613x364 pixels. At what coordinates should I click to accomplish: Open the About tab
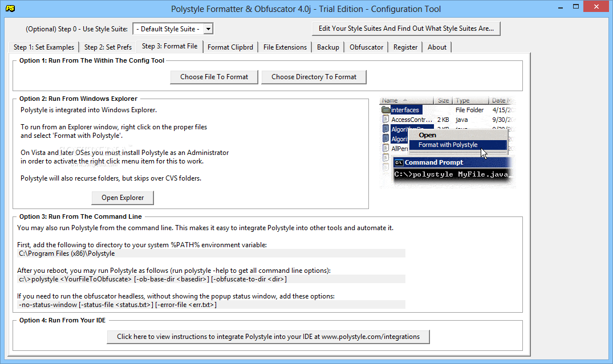click(x=437, y=47)
